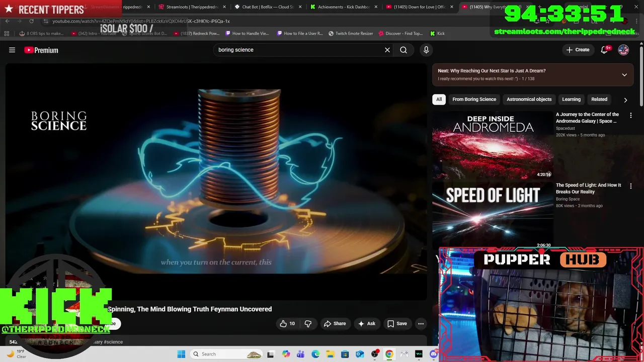Share the video

pos(335,324)
